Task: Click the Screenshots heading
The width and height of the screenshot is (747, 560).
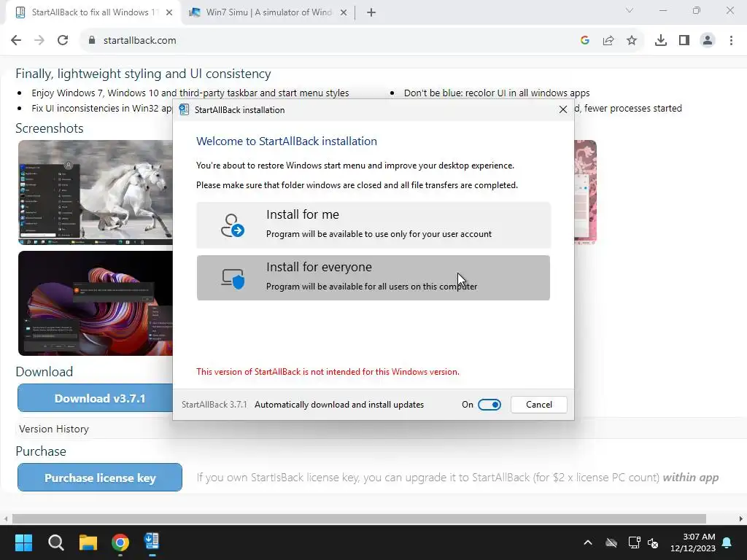Action: pyautogui.click(x=49, y=128)
